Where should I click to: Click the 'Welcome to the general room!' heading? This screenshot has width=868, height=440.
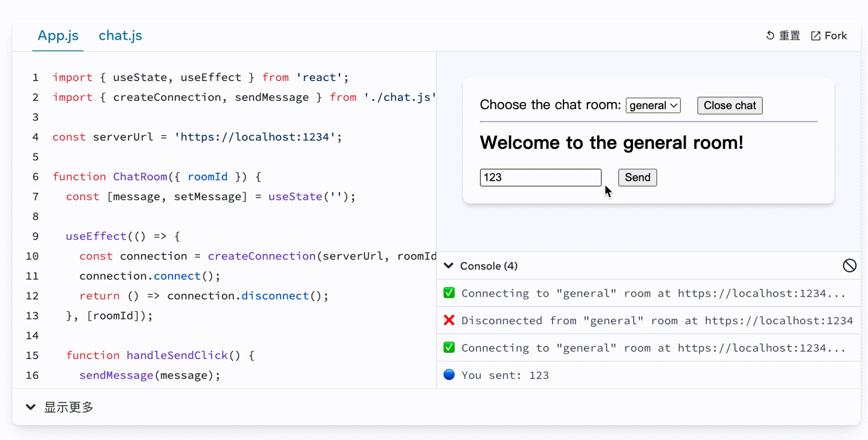tap(611, 143)
